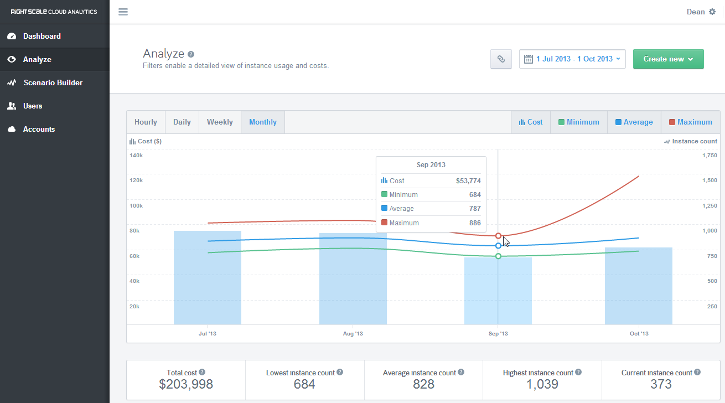
Task: Toggle the Maximum series
Action: click(x=690, y=122)
